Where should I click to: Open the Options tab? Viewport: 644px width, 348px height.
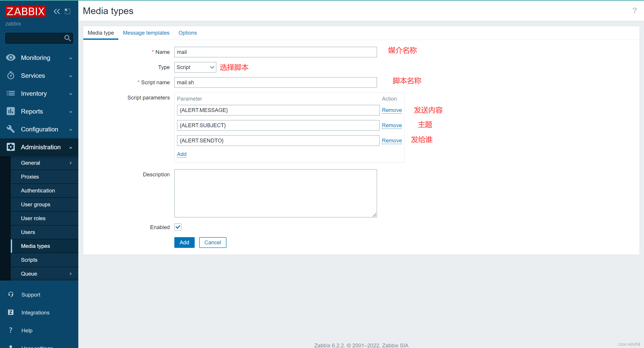click(x=188, y=33)
